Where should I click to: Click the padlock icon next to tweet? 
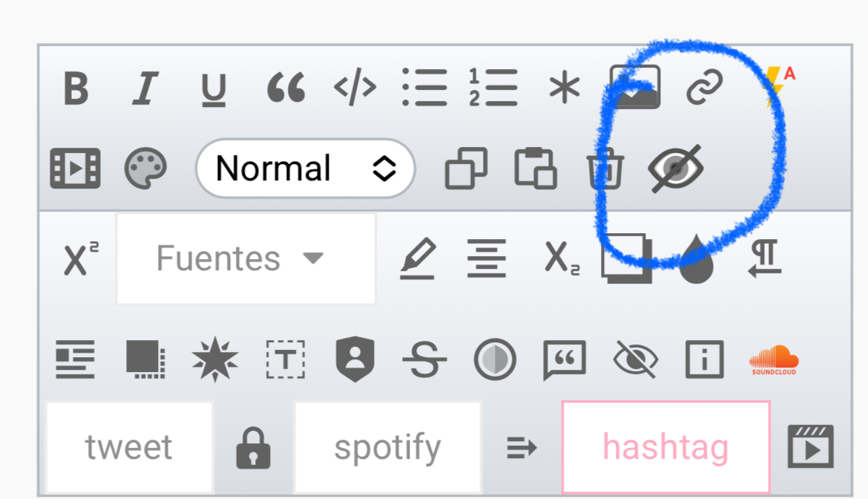pyautogui.click(x=254, y=448)
